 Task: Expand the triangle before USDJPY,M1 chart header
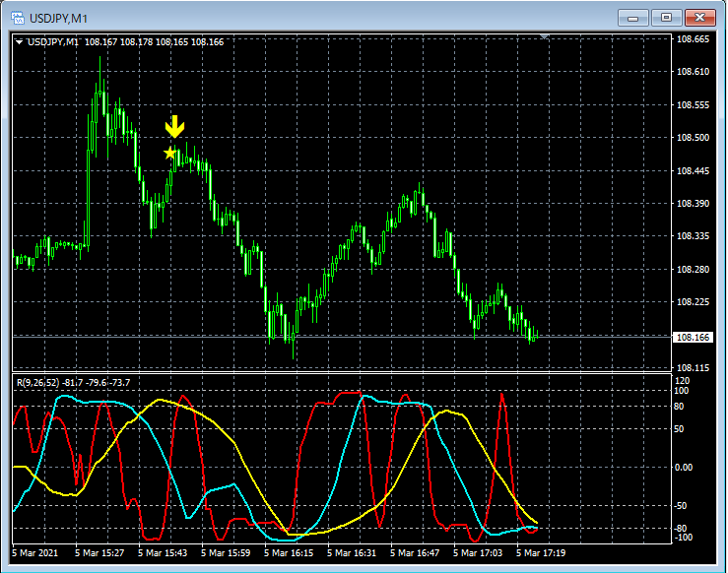coord(19,42)
